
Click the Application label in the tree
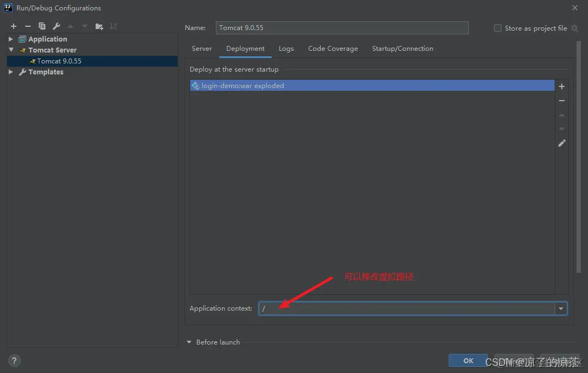[x=48, y=39]
